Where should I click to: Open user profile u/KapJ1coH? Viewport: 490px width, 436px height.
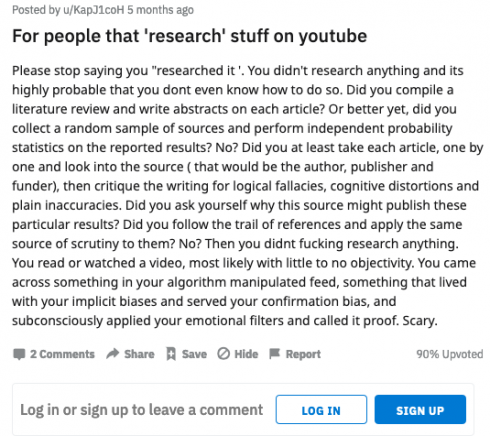pos(94,10)
